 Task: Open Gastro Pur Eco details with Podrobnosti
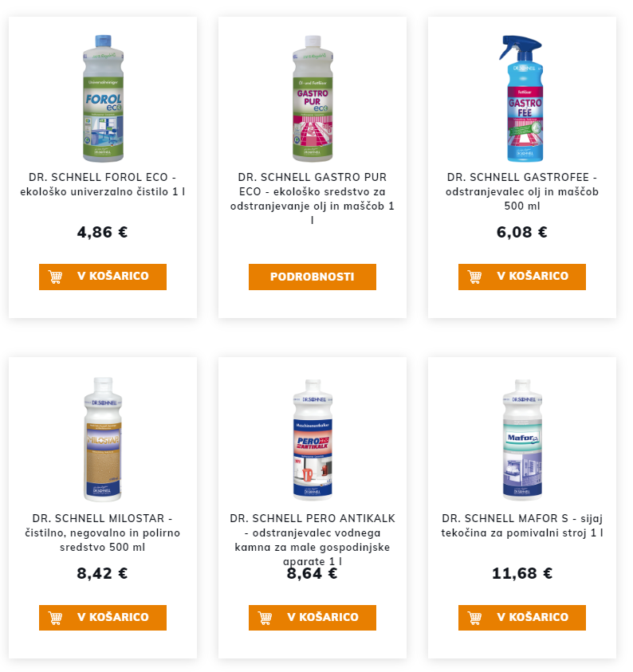[312, 277]
